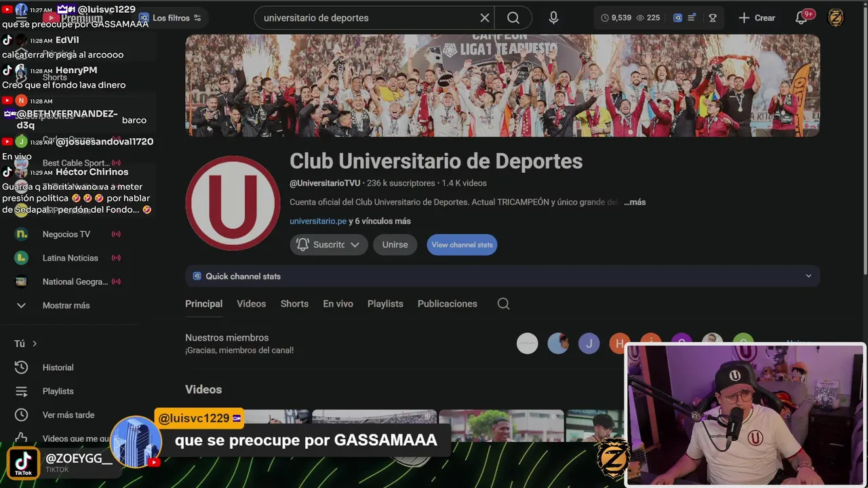Switch to the Shorts tab
This screenshot has height=488, width=868.
294,304
